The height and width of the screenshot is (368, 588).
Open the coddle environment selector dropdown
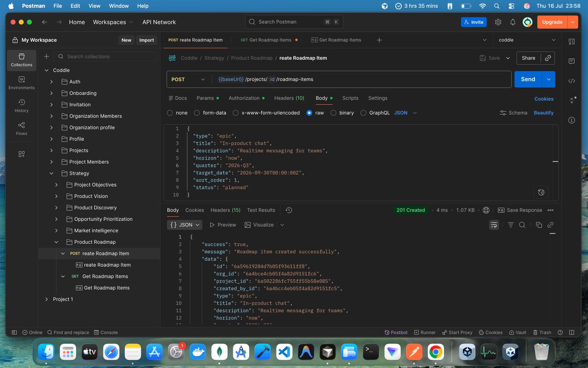point(527,40)
